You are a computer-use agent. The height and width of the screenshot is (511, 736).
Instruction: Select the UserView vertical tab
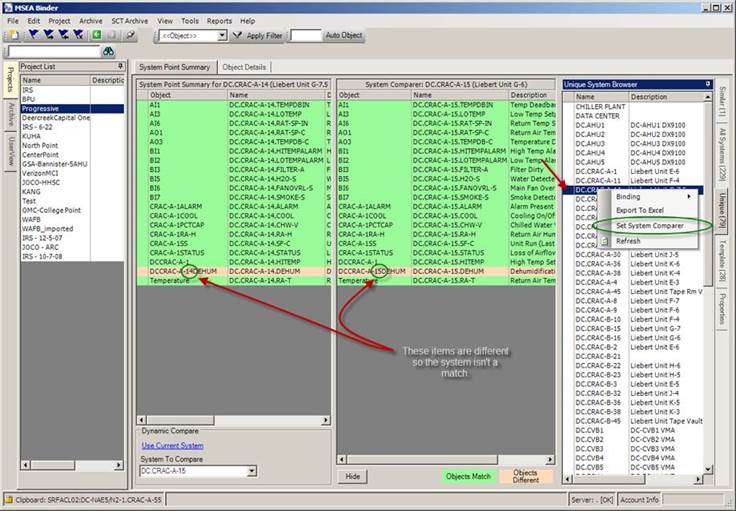[10, 151]
